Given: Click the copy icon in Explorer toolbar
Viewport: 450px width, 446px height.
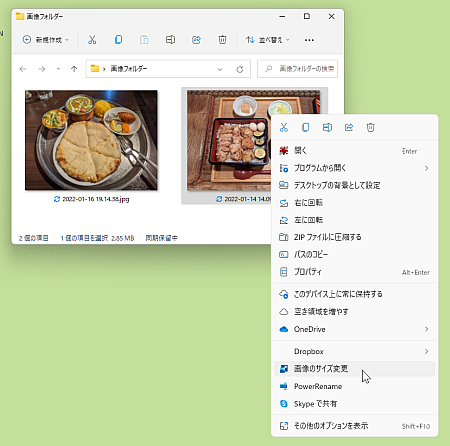Looking at the screenshot, I should (118, 40).
